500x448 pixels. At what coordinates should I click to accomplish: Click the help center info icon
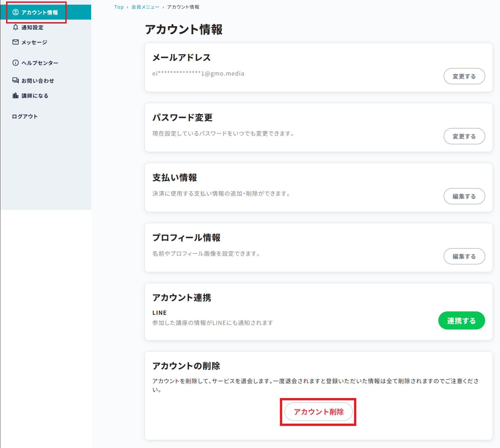pos(16,63)
